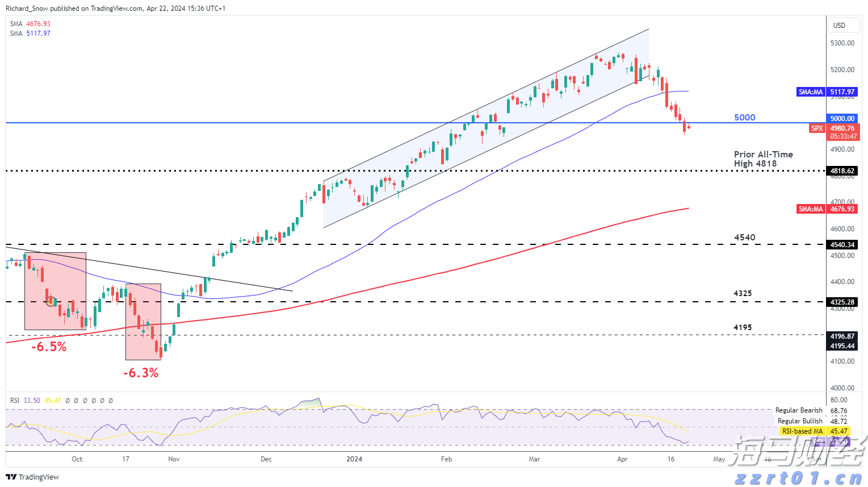This screenshot has height=487, width=868.
Task: Select the Prior All-Time High 4818 annotation
Action: [763, 159]
